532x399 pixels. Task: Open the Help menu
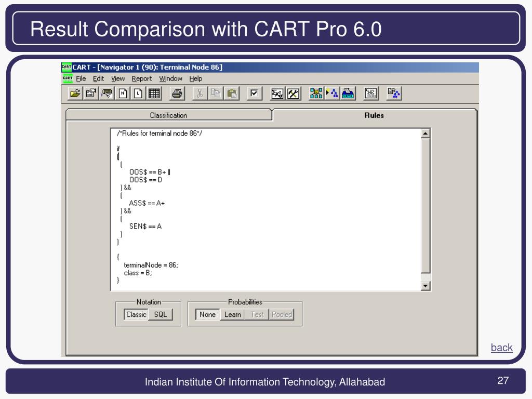(196, 79)
